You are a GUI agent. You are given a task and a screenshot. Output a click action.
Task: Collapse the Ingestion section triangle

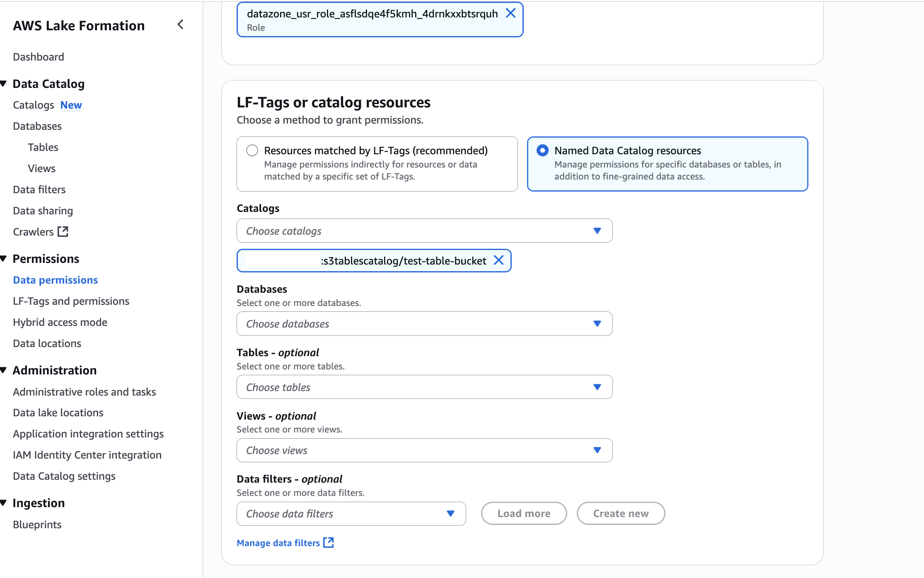pyautogui.click(x=4, y=503)
